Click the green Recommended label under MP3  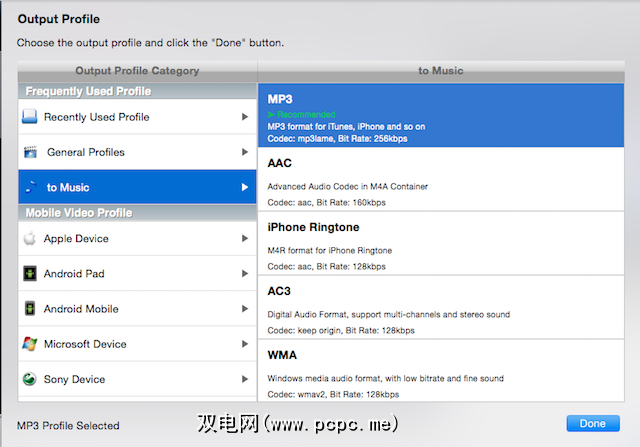[x=301, y=115]
